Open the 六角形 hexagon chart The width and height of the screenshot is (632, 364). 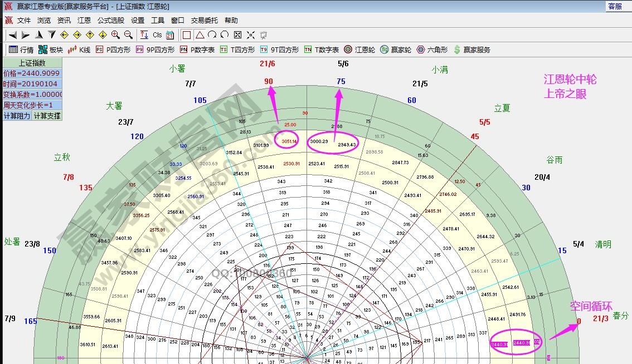pyautogui.click(x=432, y=50)
